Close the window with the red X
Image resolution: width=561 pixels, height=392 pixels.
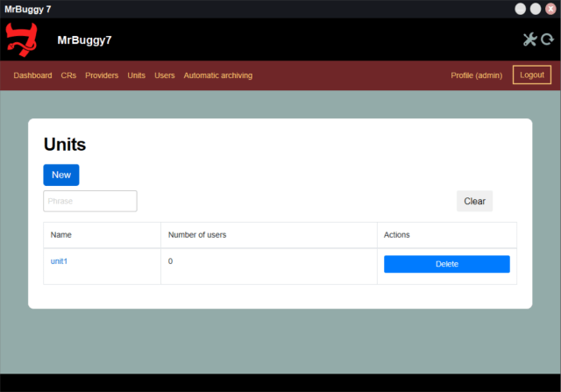pyautogui.click(x=550, y=9)
